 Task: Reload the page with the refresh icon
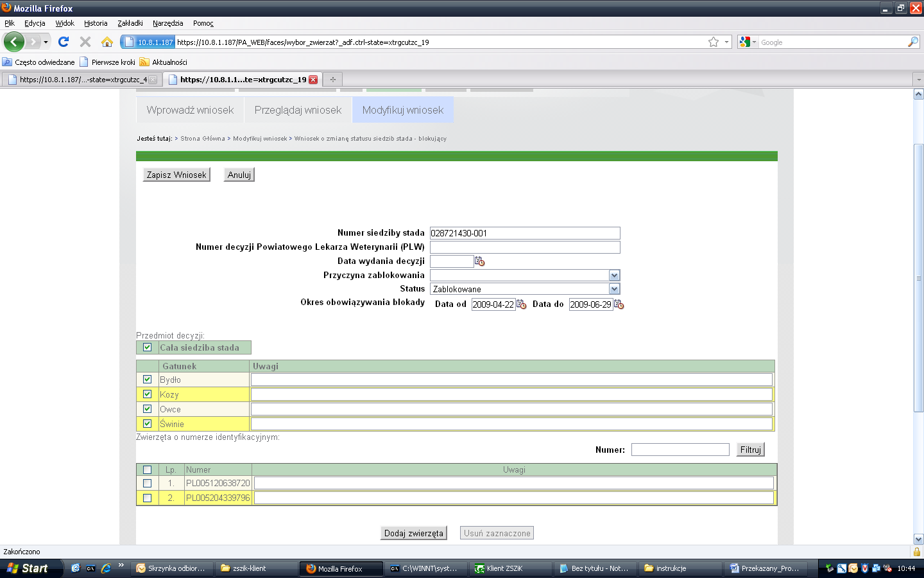[63, 42]
